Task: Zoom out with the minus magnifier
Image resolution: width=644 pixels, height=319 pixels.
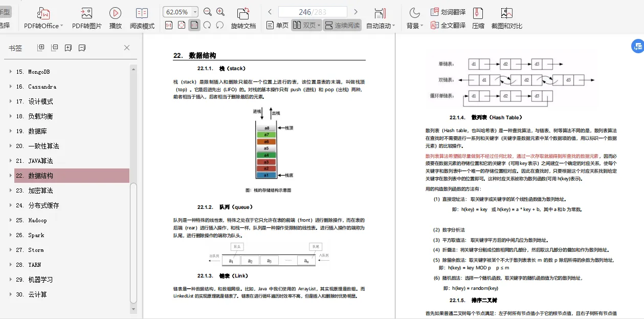Action: click(x=207, y=12)
